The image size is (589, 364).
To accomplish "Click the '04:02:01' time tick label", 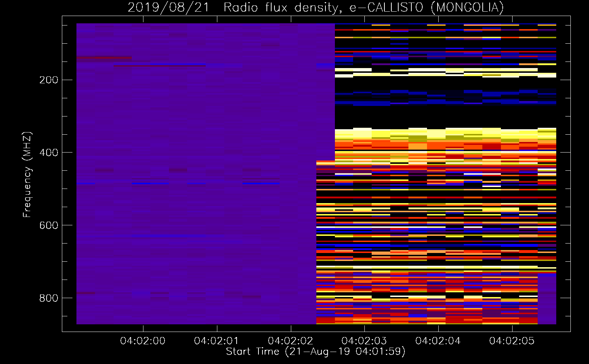I will [x=217, y=341].
